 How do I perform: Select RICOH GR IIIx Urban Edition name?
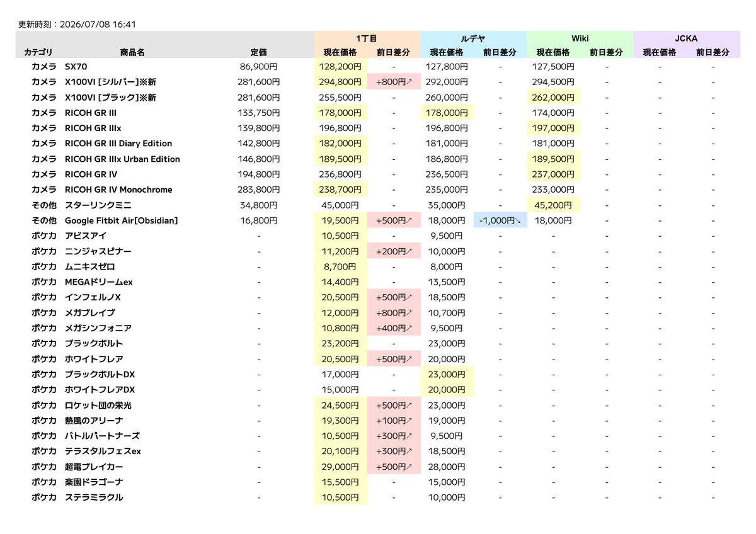coord(122,159)
